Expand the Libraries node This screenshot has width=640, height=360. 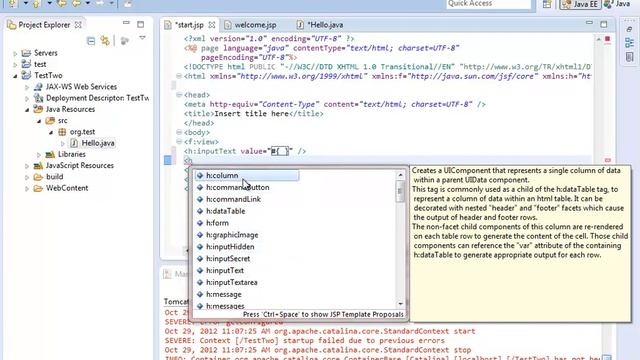point(39,155)
